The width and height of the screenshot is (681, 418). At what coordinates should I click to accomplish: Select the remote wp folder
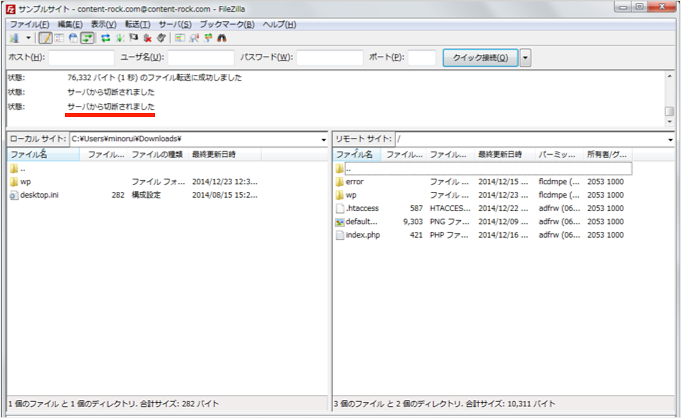(351, 195)
